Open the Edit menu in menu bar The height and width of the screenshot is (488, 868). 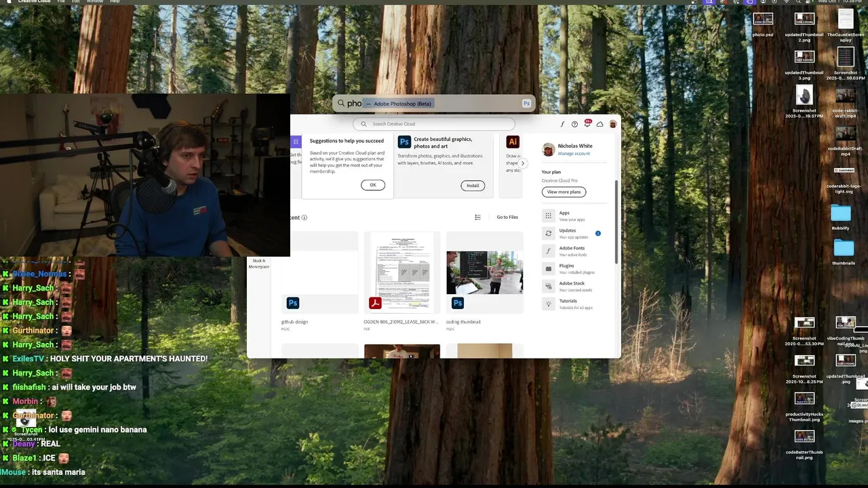(x=75, y=2)
